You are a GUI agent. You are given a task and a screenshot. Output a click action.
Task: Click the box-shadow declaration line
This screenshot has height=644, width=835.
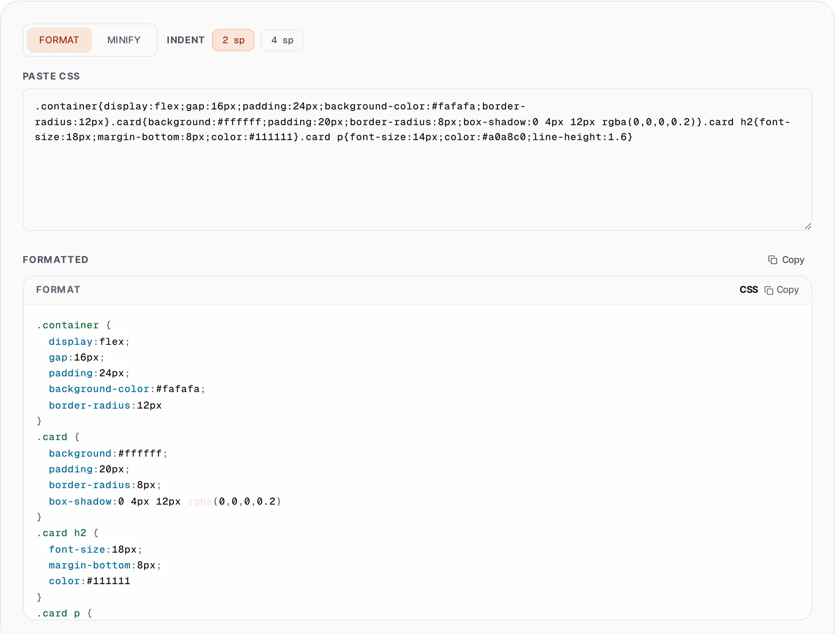[x=165, y=502]
